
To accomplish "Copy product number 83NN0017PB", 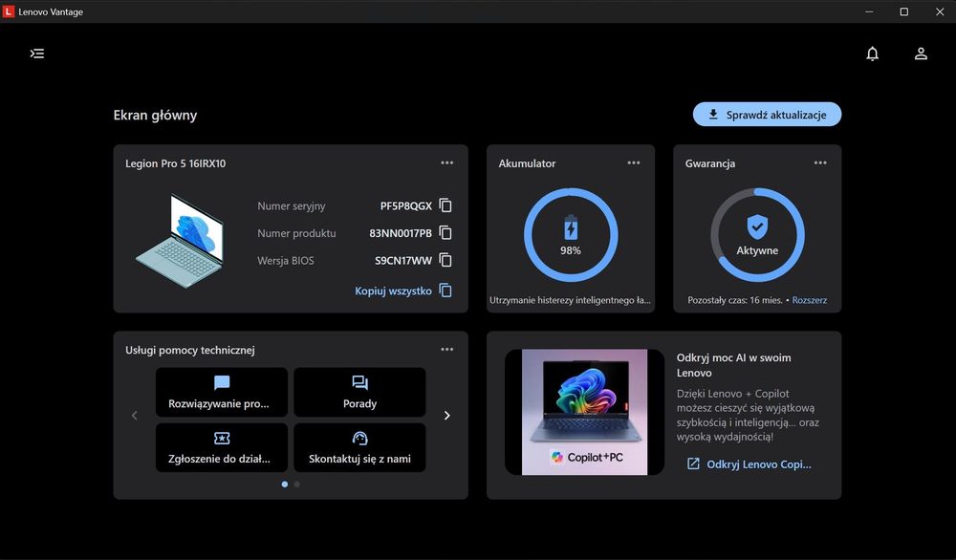I will pos(445,233).
